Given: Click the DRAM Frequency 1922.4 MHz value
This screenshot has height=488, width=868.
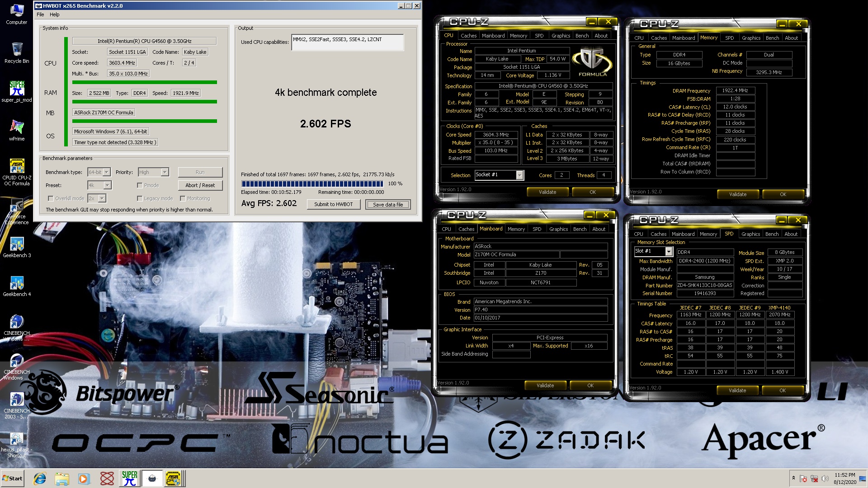Looking at the screenshot, I should pyautogui.click(x=735, y=90).
